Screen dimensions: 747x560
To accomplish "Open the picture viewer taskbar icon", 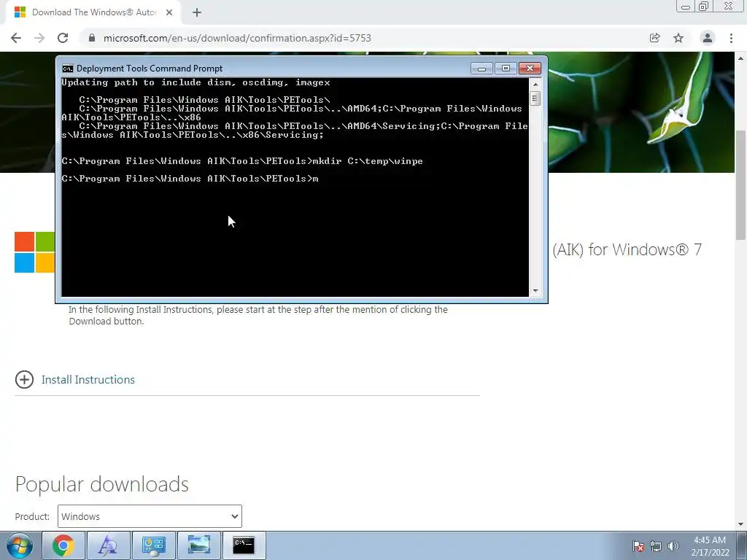I will (x=198, y=545).
